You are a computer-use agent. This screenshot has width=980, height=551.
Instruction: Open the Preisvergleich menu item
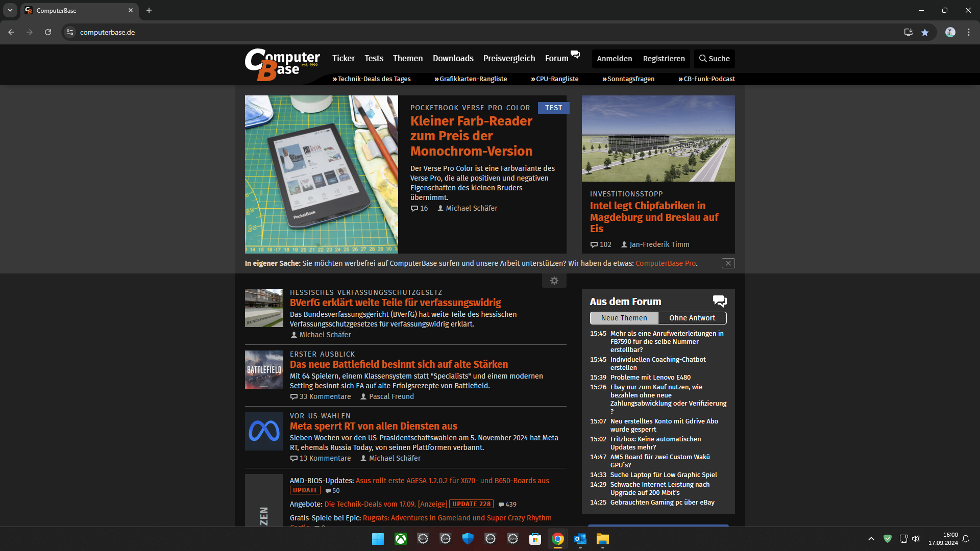[509, 59]
